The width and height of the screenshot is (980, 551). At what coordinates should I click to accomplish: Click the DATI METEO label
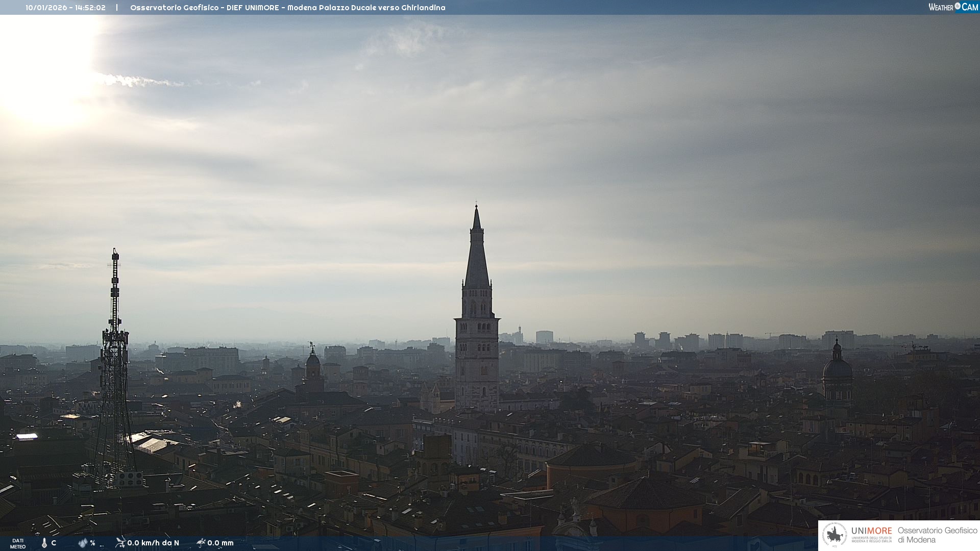pyautogui.click(x=18, y=543)
